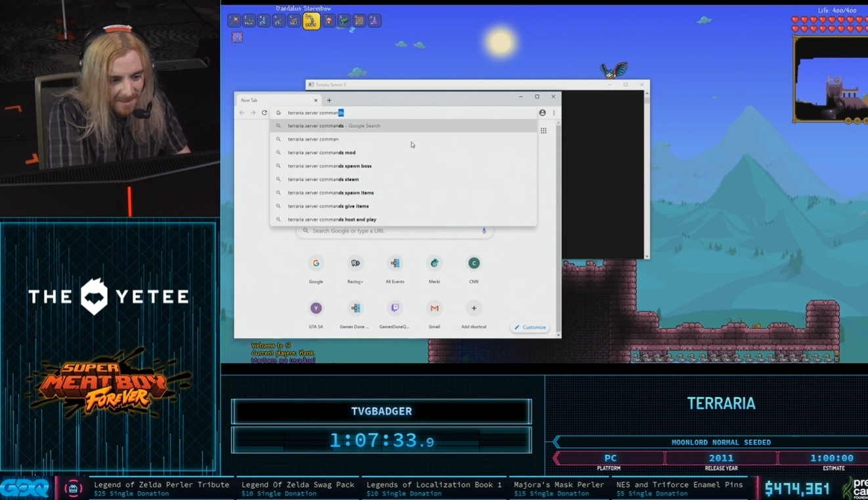Open the GTA SA shortcut tile
The width and height of the screenshot is (868, 500).
point(316,313)
